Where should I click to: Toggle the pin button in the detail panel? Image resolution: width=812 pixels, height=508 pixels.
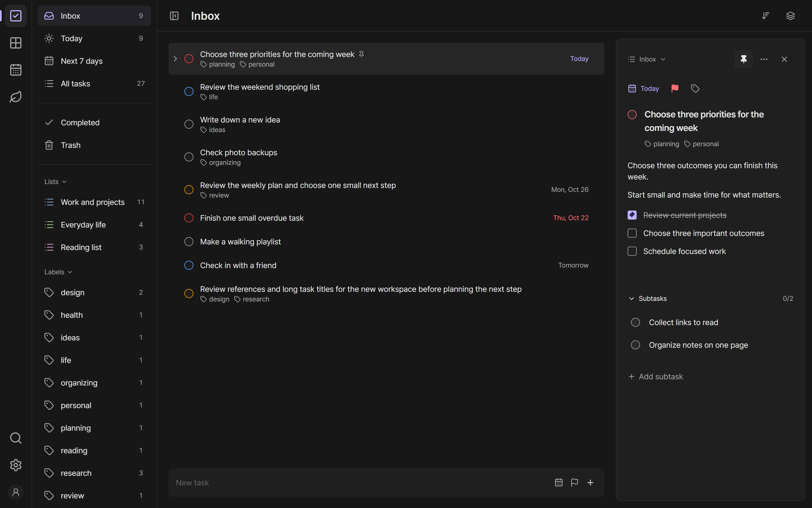click(x=743, y=59)
